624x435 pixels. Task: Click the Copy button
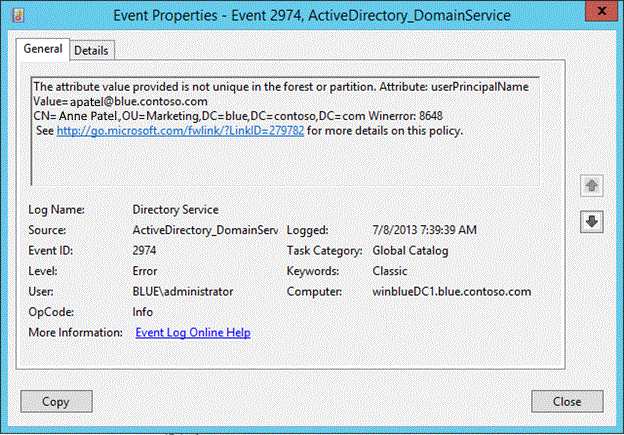[56, 402]
